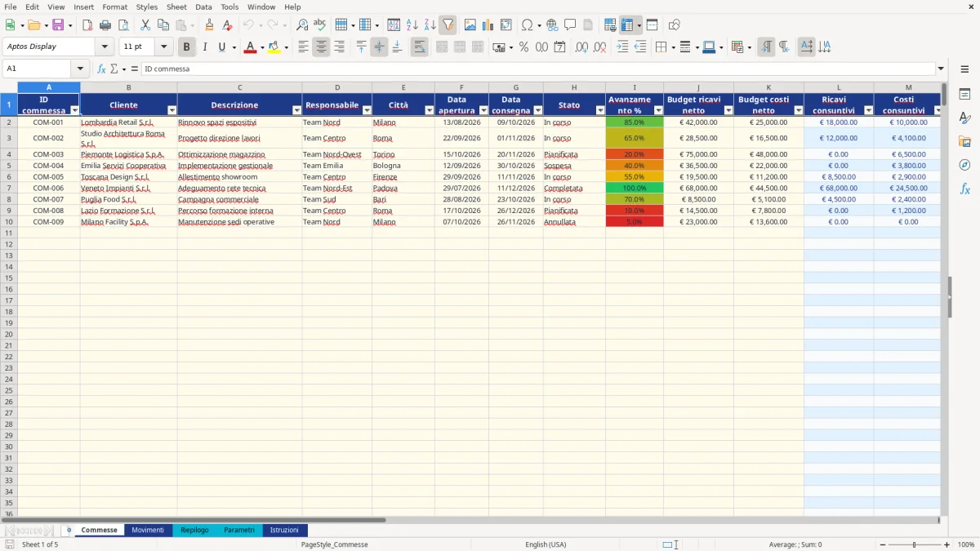Insert a pivot table
Image resolution: width=980 pixels, height=551 pixels.
506,25
